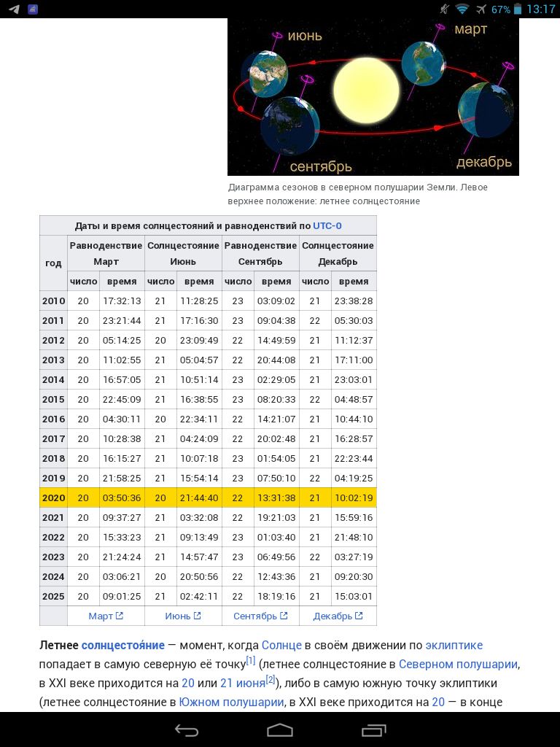Select year 2023 row header
Viewport: 560px width, 747px height.
[53, 557]
